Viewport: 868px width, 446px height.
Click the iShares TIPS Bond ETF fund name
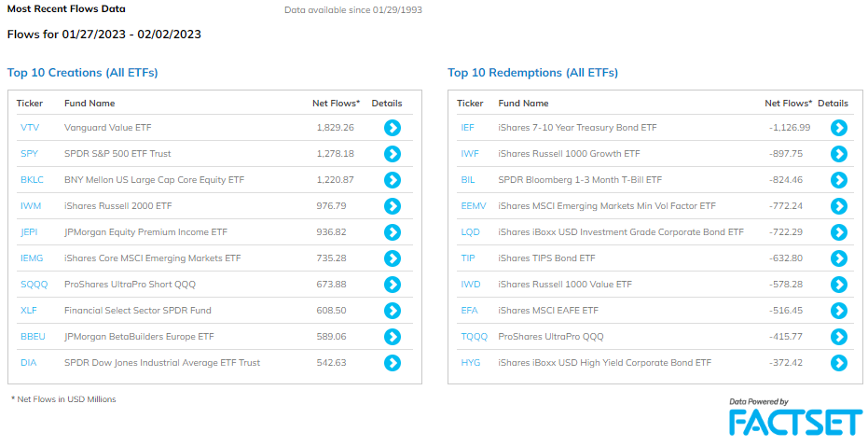click(547, 258)
